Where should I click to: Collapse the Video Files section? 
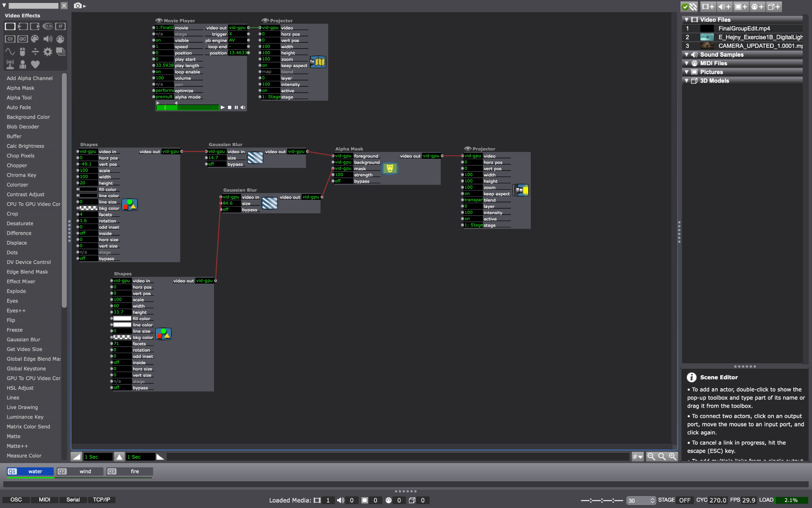[x=686, y=20]
